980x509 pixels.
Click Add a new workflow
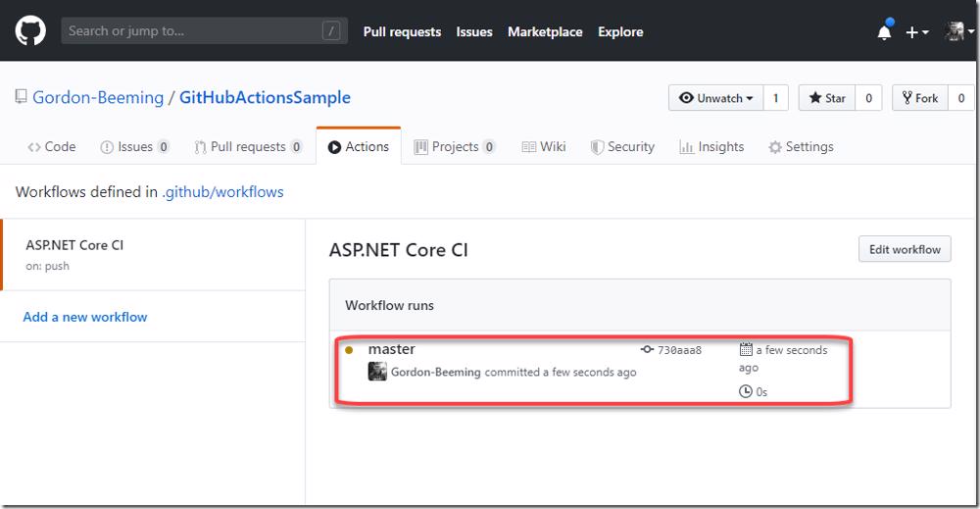(85, 317)
